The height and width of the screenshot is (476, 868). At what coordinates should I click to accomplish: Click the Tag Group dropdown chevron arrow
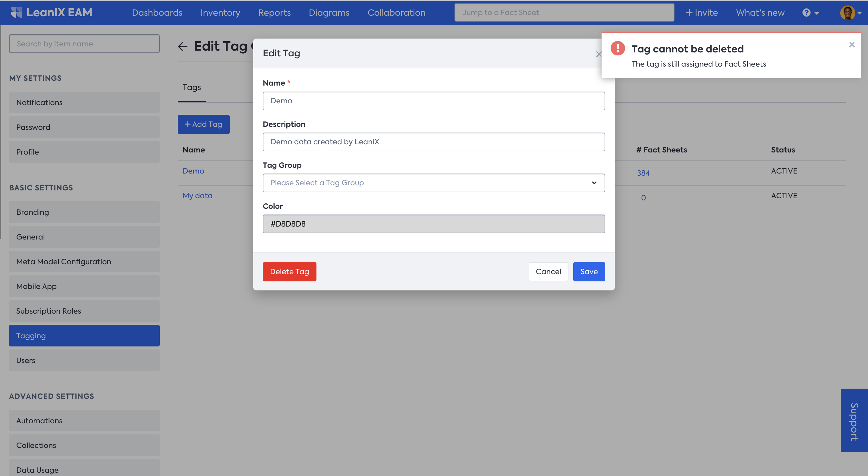594,183
